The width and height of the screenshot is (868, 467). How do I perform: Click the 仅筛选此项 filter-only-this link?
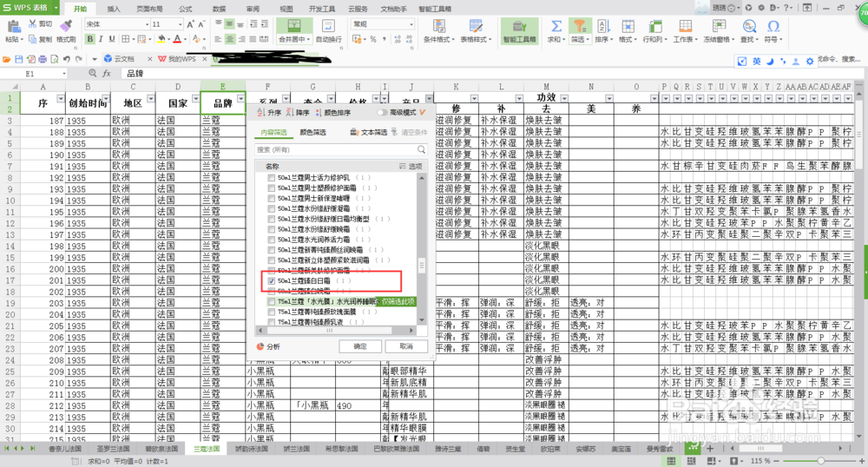point(398,301)
